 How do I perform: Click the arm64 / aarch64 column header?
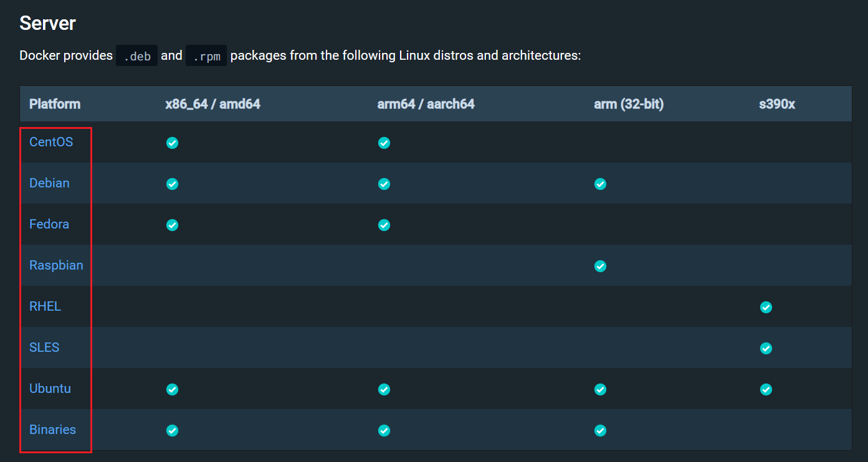(x=426, y=104)
